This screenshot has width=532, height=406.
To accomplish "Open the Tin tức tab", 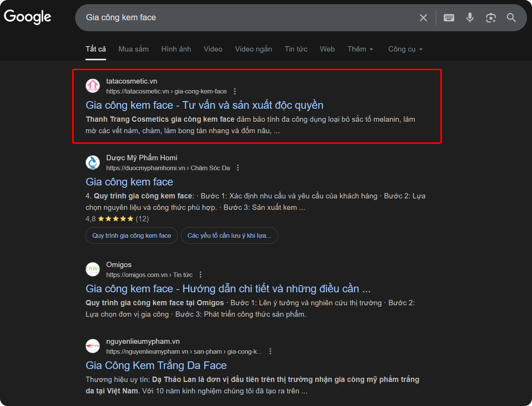I will (296, 49).
